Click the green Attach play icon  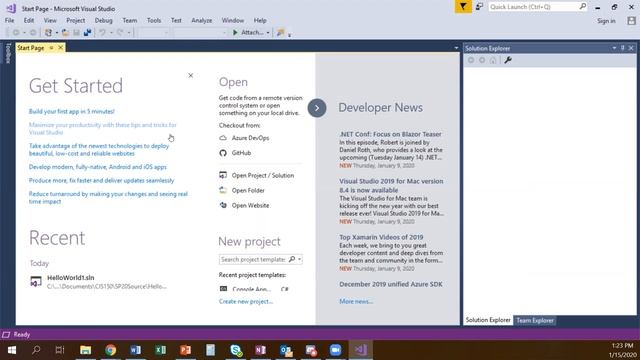pos(235,33)
